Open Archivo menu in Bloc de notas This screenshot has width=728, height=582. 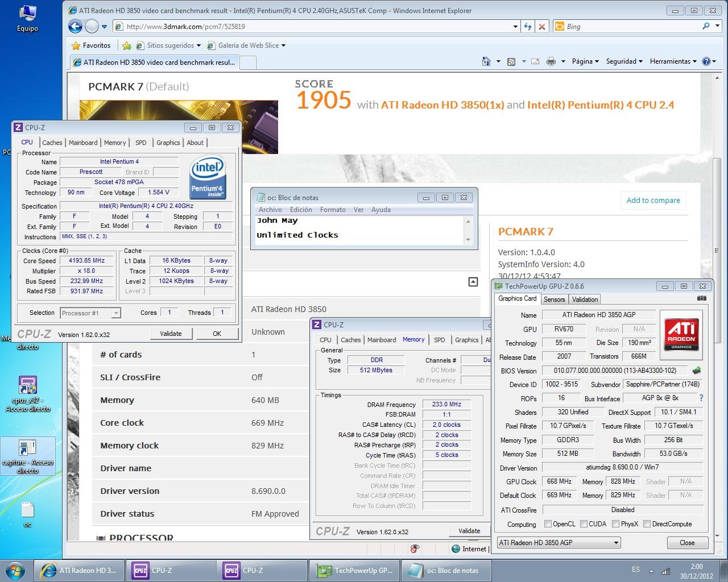[x=270, y=210]
